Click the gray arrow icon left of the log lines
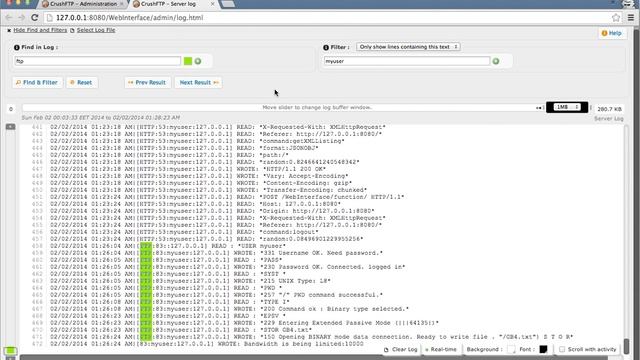This screenshot has width=640, height=360. [x=11, y=127]
